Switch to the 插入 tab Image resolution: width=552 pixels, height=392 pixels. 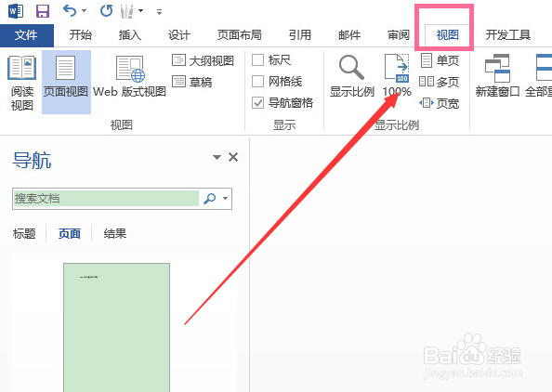[130, 35]
